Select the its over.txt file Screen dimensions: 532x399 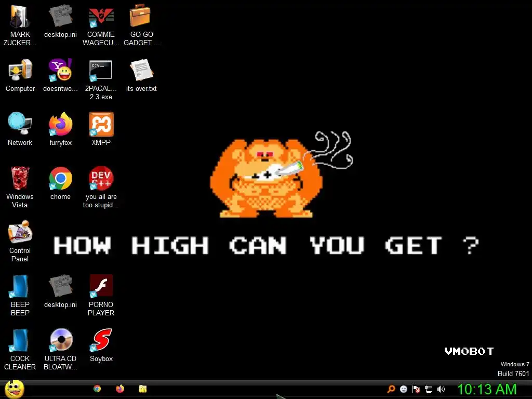tap(141, 76)
